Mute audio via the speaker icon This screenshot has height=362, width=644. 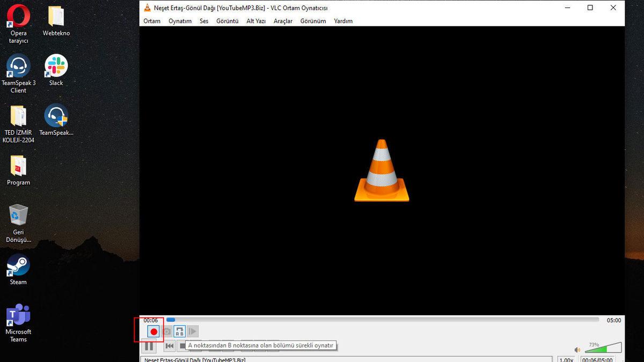(x=576, y=350)
